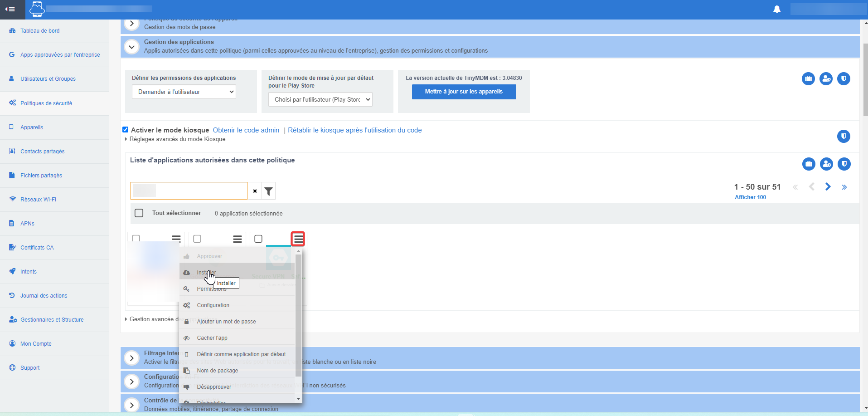Click the context menu scroll-down arrow
Screen dimensions: 868x416
pyautogui.click(x=298, y=399)
